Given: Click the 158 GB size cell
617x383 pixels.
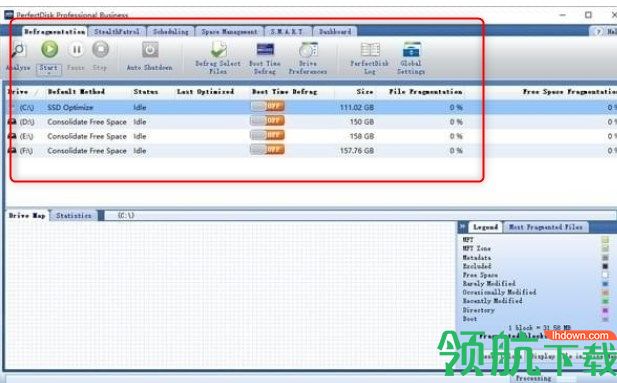Looking at the screenshot, I should tap(362, 136).
